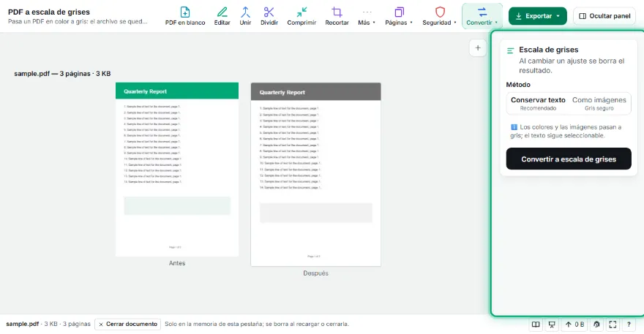Click the Escala de grises panel header icon
644x334 pixels.
511,50
